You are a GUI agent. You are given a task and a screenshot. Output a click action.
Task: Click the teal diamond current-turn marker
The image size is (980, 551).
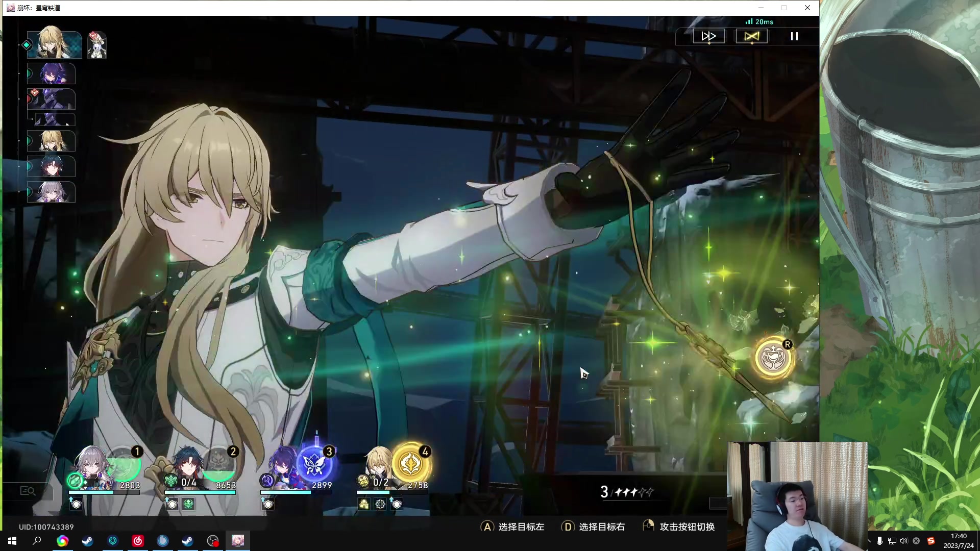(x=27, y=45)
